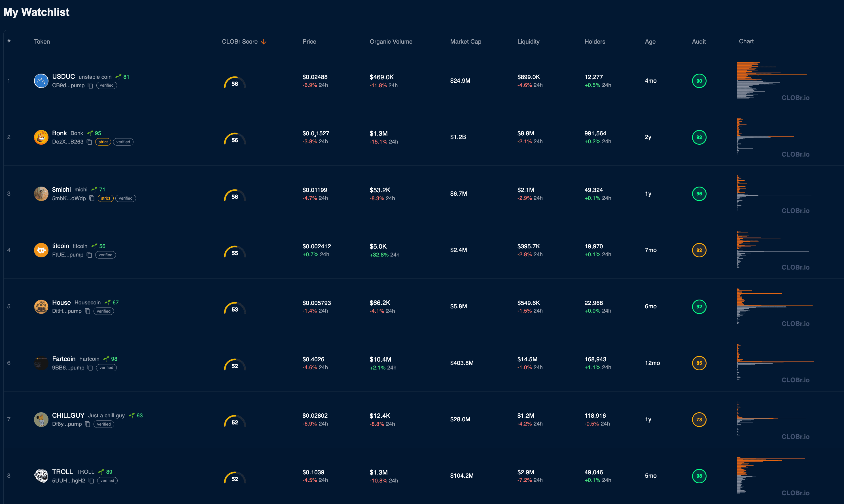Viewport: 844px width, 504px height.
Task: Click TROLL liquidity value $2.9M
Action: pos(525,472)
